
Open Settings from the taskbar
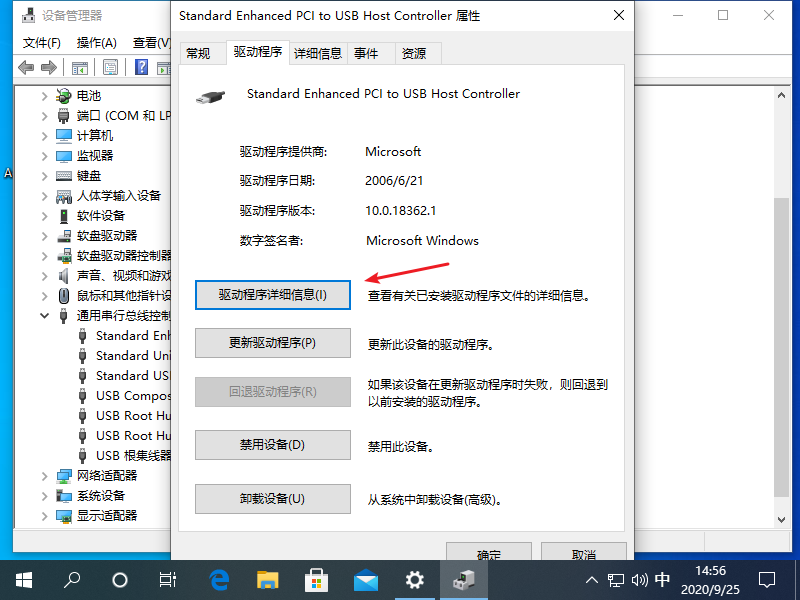(414, 579)
